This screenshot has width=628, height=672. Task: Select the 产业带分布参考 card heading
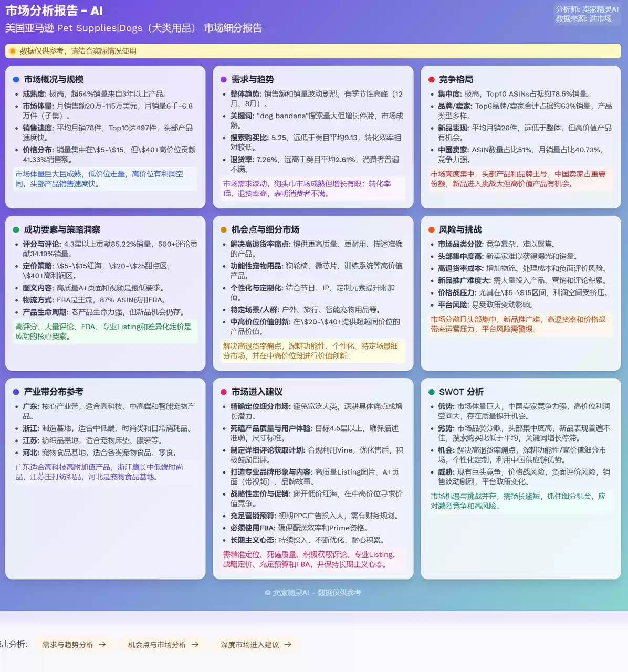pyautogui.click(x=54, y=392)
